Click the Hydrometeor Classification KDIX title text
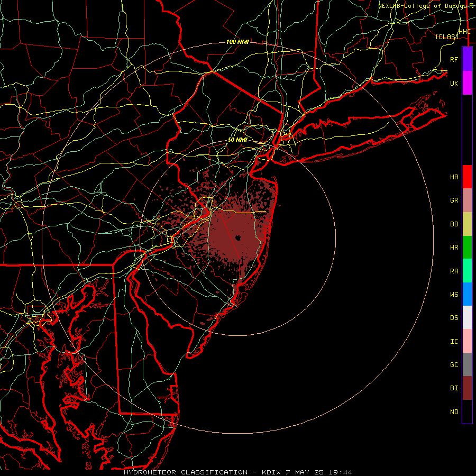 pos(238,472)
